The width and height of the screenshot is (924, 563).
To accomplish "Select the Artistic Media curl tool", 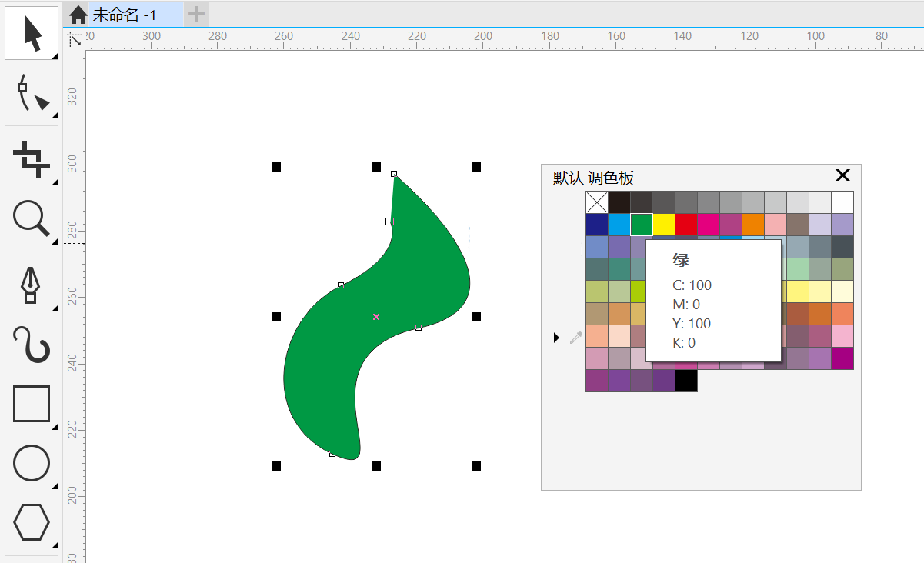I will pos(32,344).
